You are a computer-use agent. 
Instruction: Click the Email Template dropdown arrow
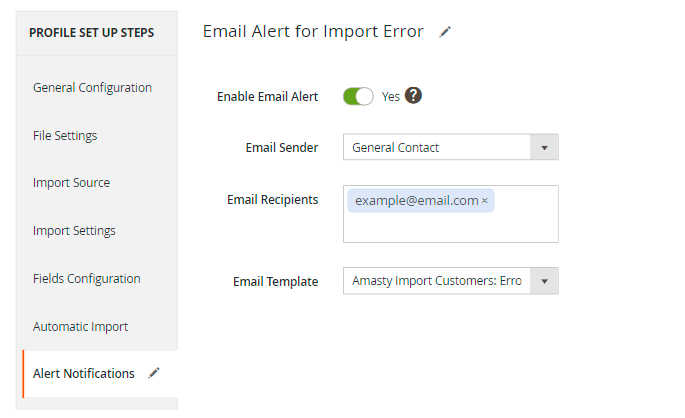click(544, 281)
